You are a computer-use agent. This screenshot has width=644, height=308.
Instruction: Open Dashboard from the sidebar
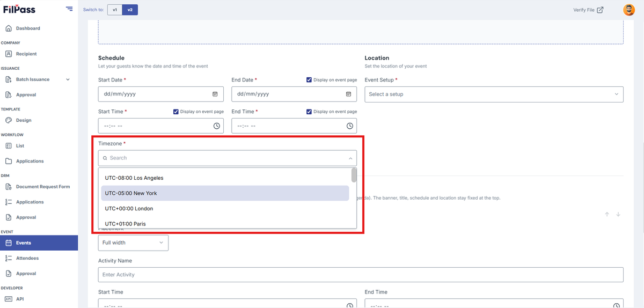click(x=28, y=28)
